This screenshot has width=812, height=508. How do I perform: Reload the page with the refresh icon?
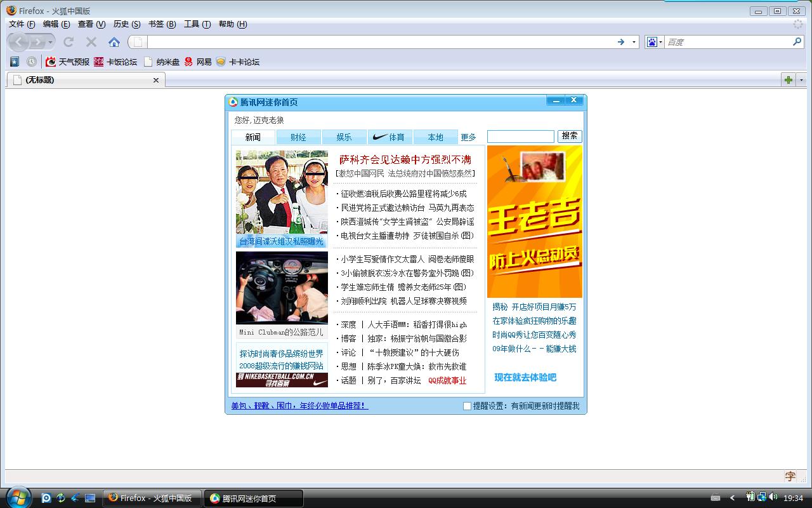pos(69,42)
